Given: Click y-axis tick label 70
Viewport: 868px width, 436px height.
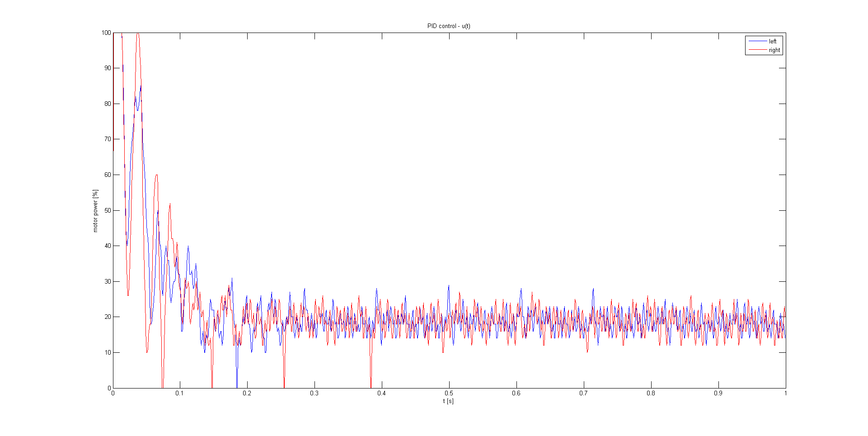Looking at the screenshot, I should 108,139.
